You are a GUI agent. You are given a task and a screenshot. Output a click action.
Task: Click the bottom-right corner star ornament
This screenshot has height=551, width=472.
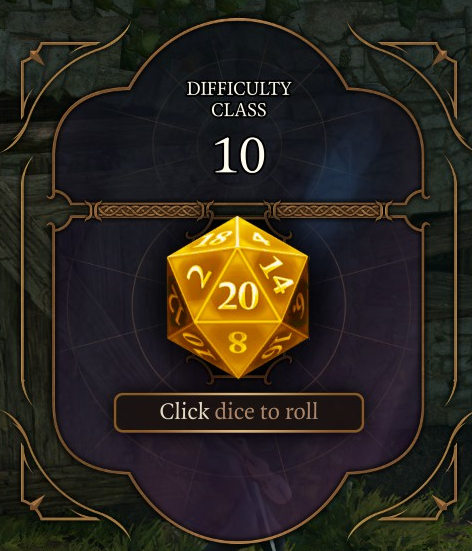(x=440, y=503)
